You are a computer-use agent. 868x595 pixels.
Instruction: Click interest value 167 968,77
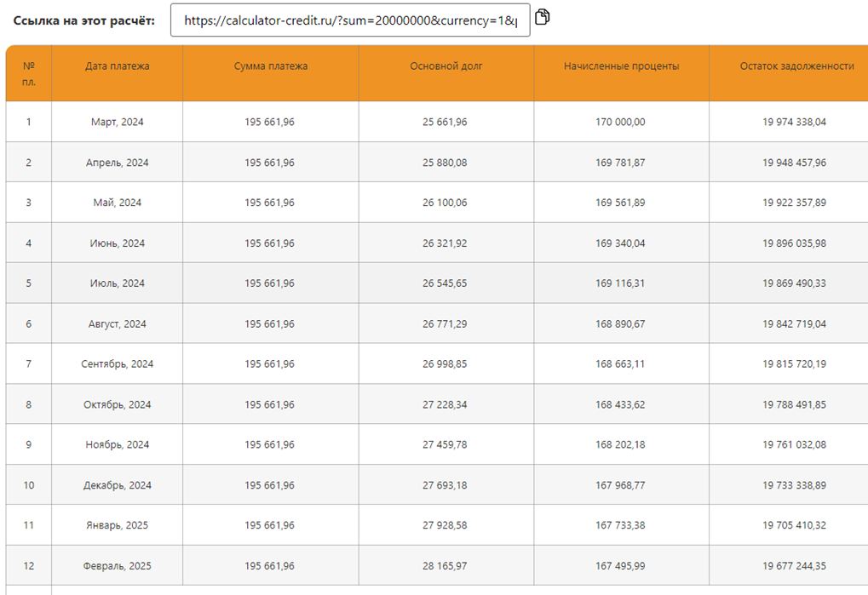tap(620, 485)
